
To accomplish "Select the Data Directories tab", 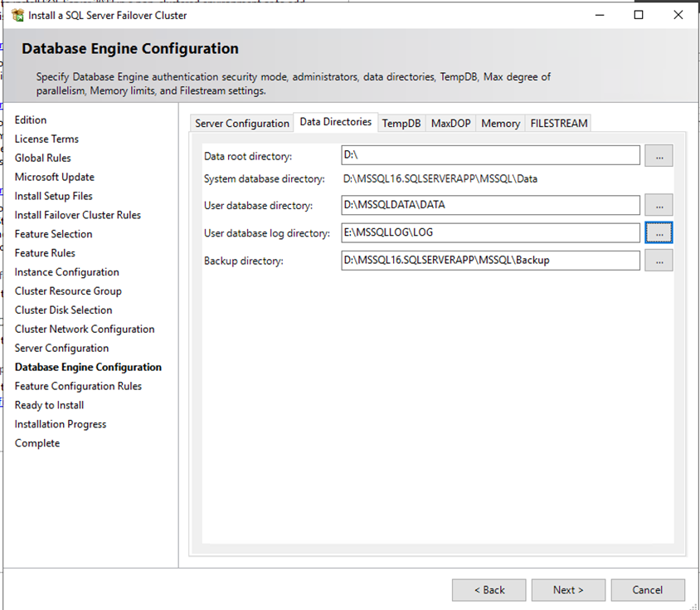I will [x=335, y=122].
